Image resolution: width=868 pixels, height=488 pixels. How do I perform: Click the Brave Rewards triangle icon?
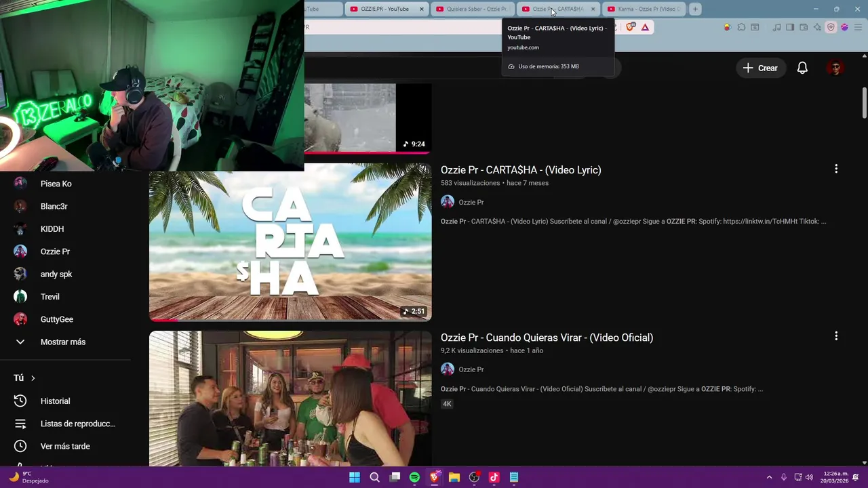[645, 27]
